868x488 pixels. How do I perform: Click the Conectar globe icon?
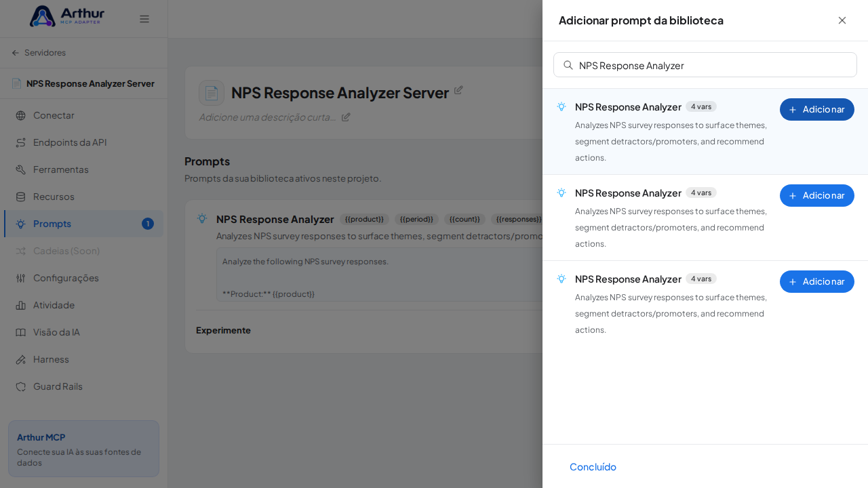[x=20, y=115]
